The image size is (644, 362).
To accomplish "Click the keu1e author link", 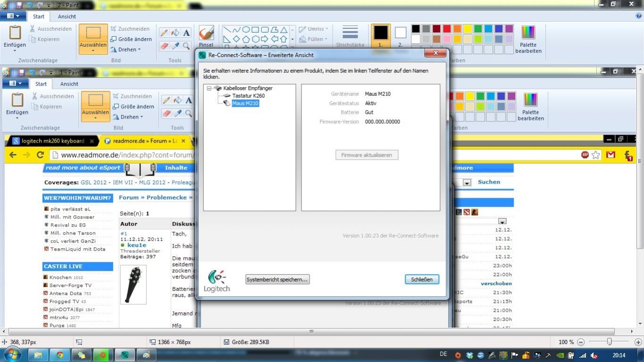I will coord(137,245).
